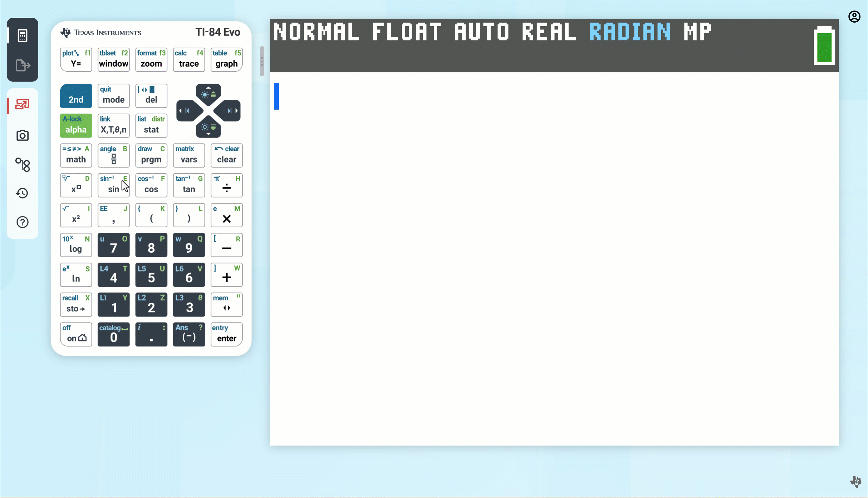Take a screenshot with the camera icon
This screenshot has height=498, width=868.
coord(23,135)
